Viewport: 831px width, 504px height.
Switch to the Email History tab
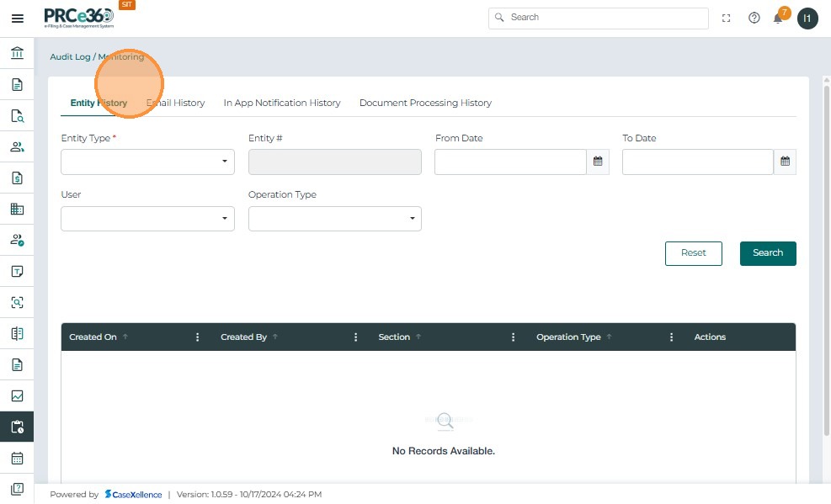pos(175,103)
